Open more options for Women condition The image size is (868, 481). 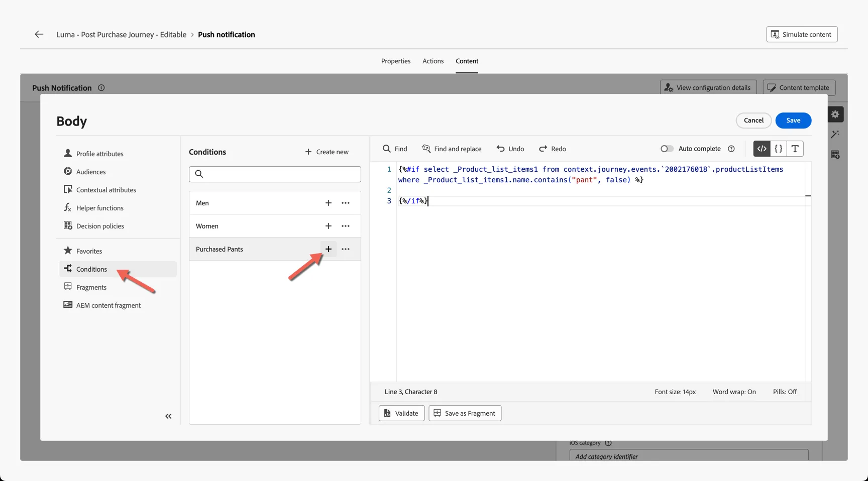346,226
